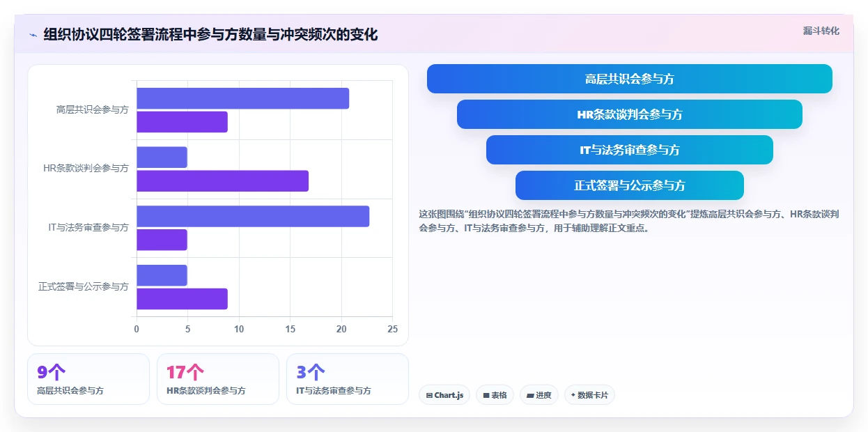
Task: Click the IT与法务审查参与方 funnel stage
Action: click(x=630, y=150)
